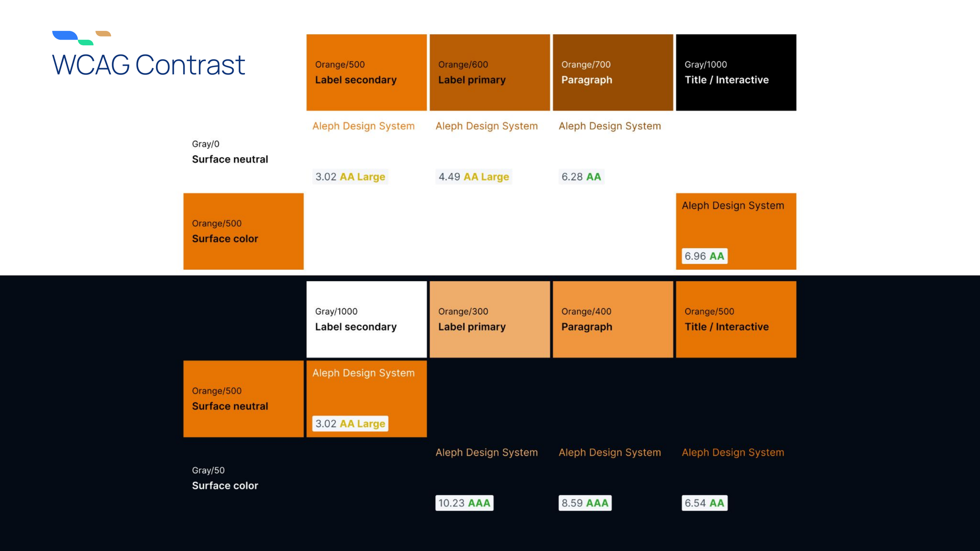The width and height of the screenshot is (980, 551).
Task: Select the Orange/600 Label primary swatch
Action: [490, 72]
